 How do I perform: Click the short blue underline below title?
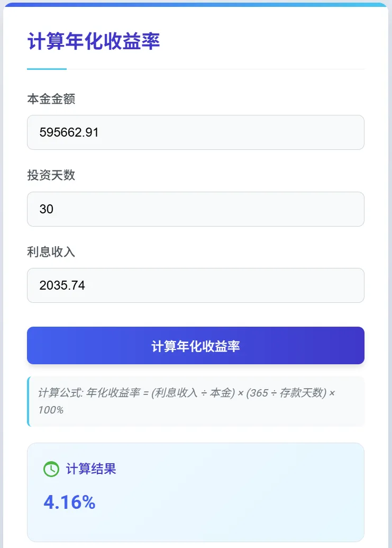pos(47,69)
